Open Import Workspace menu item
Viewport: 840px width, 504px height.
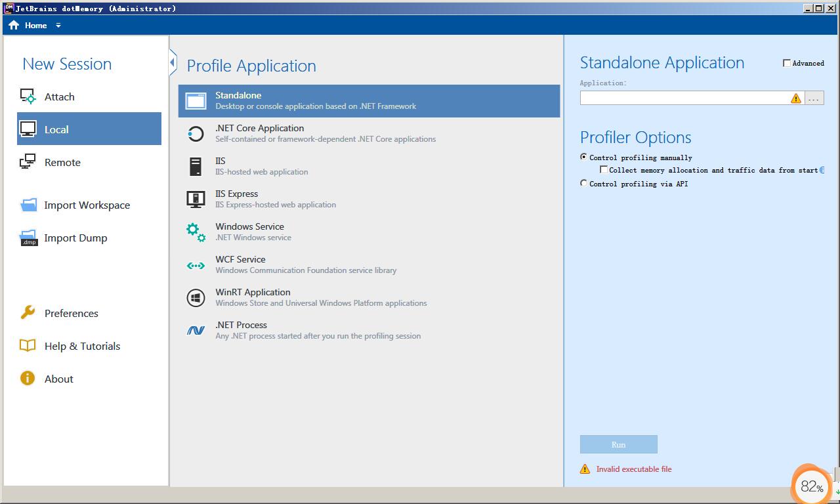tap(89, 205)
